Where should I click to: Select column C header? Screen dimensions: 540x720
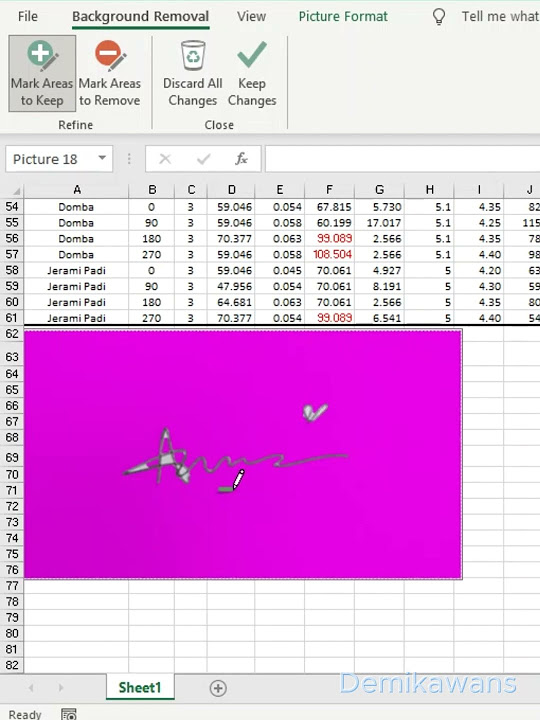(x=191, y=190)
